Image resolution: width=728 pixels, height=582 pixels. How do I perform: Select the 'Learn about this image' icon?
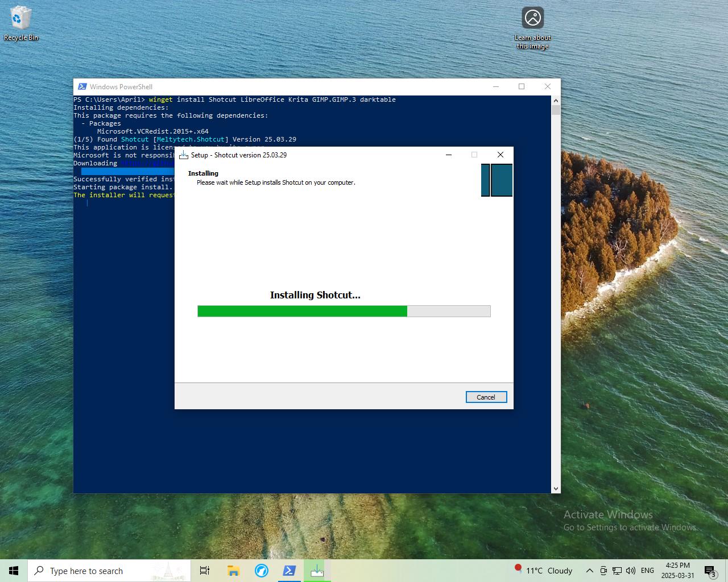532,28
